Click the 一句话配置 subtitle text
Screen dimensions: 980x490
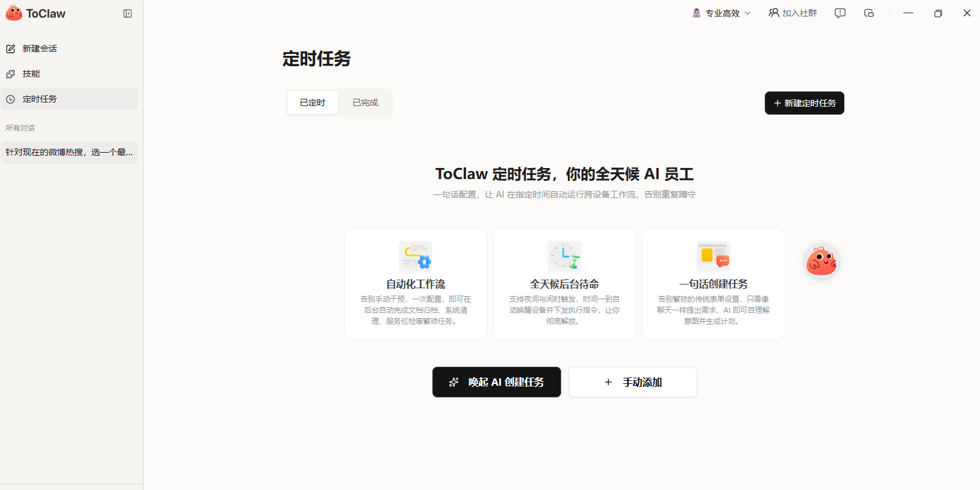click(564, 194)
